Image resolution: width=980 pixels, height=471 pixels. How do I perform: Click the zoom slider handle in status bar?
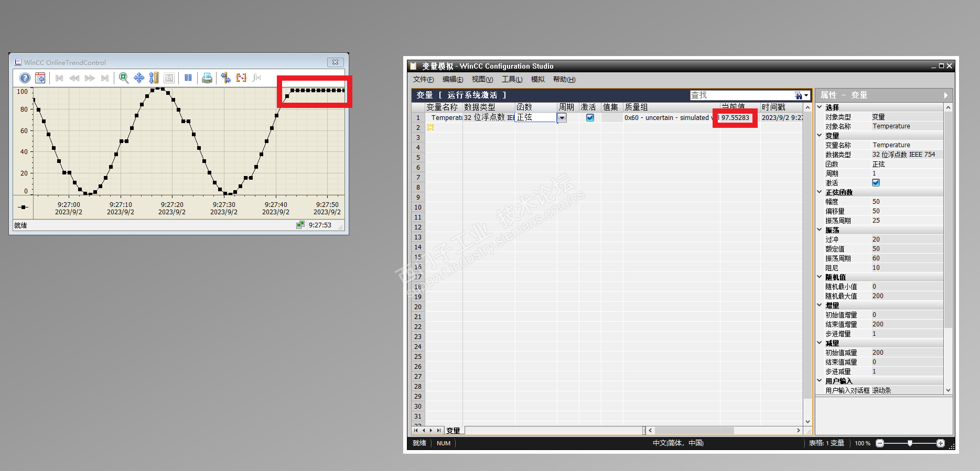point(910,443)
